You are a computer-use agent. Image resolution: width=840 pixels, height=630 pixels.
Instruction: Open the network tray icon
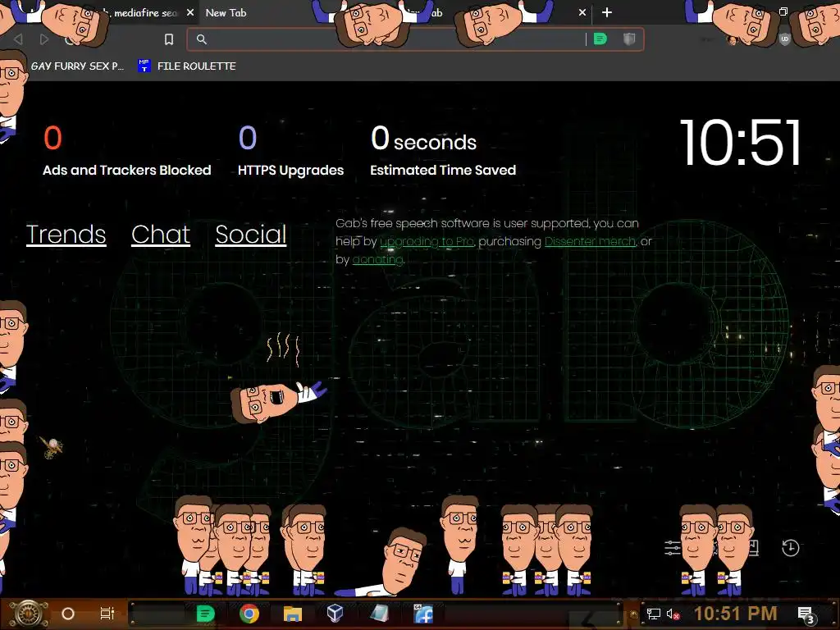[653, 614]
